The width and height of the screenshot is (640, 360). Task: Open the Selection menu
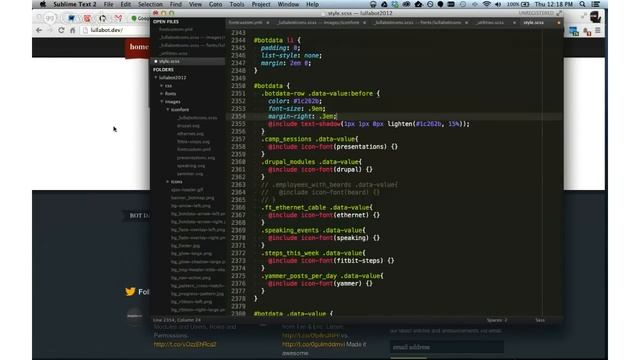coord(150,4)
